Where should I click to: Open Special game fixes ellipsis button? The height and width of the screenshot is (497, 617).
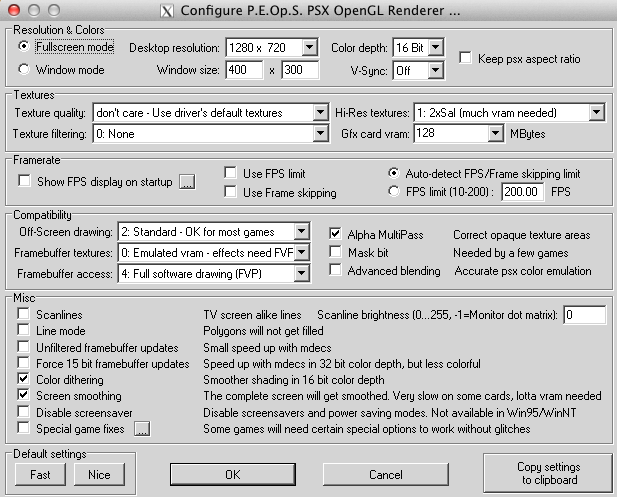tap(142, 429)
